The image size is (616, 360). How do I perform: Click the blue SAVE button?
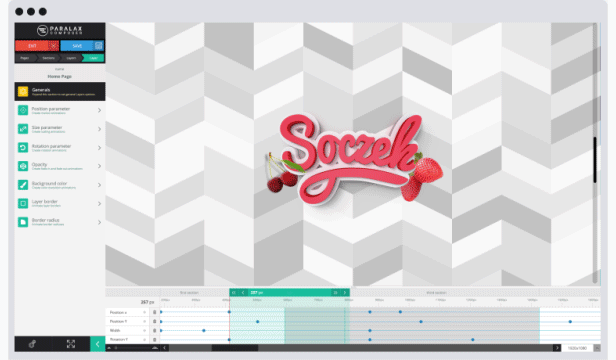click(82, 46)
